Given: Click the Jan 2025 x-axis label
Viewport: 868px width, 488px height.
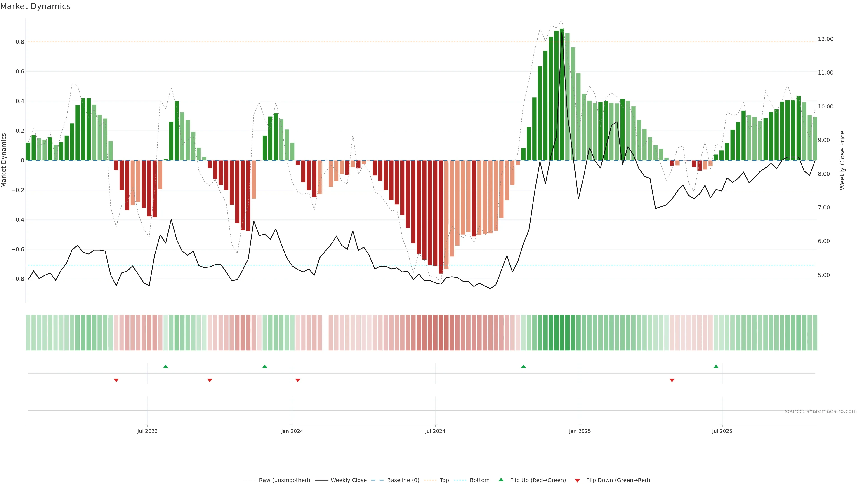Looking at the screenshot, I should point(580,432).
